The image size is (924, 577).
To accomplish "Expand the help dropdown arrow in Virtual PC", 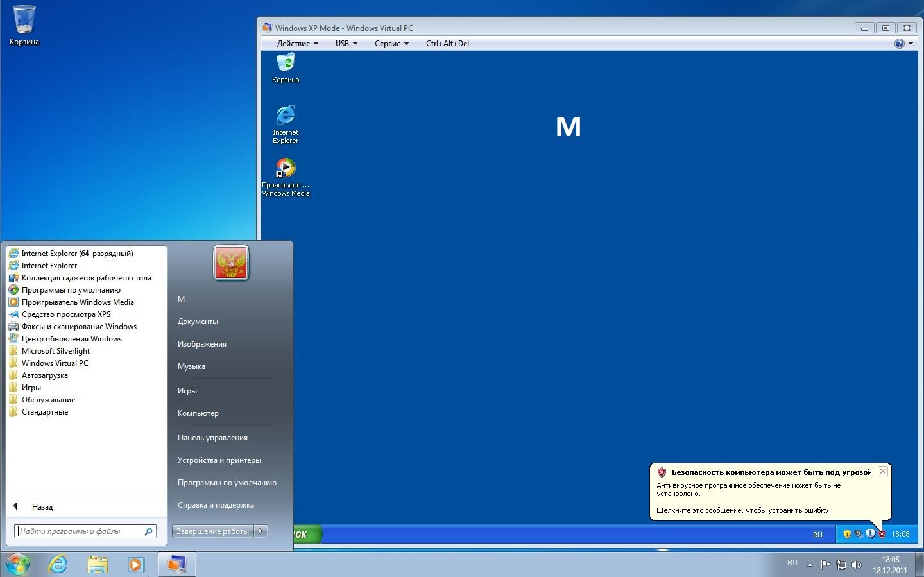I will click(x=911, y=44).
